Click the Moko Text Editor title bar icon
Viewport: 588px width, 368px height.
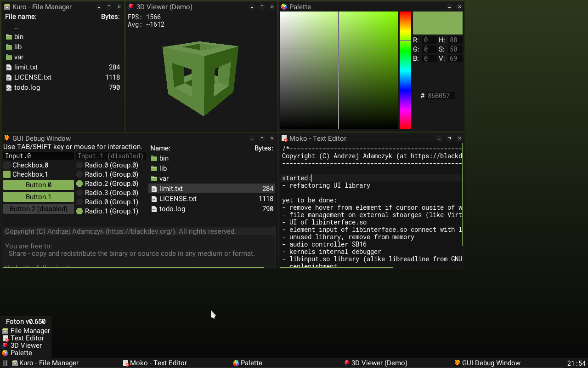[x=284, y=138]
